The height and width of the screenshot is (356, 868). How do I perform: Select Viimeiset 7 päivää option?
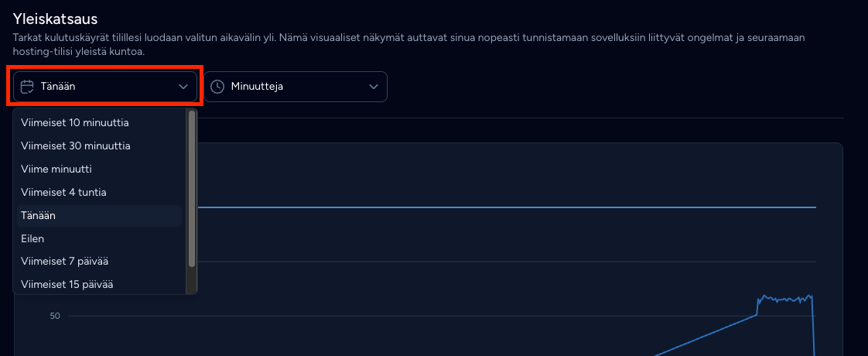coord(99,261)
